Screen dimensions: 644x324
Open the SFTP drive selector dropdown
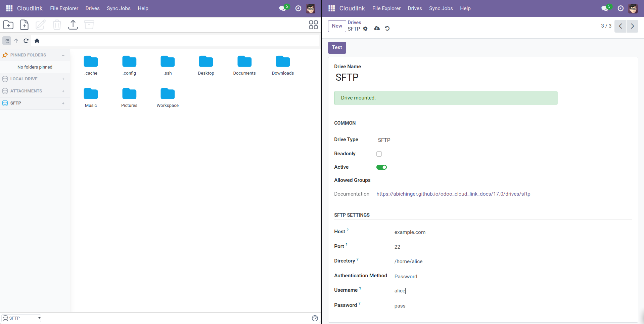click(22, 318)
